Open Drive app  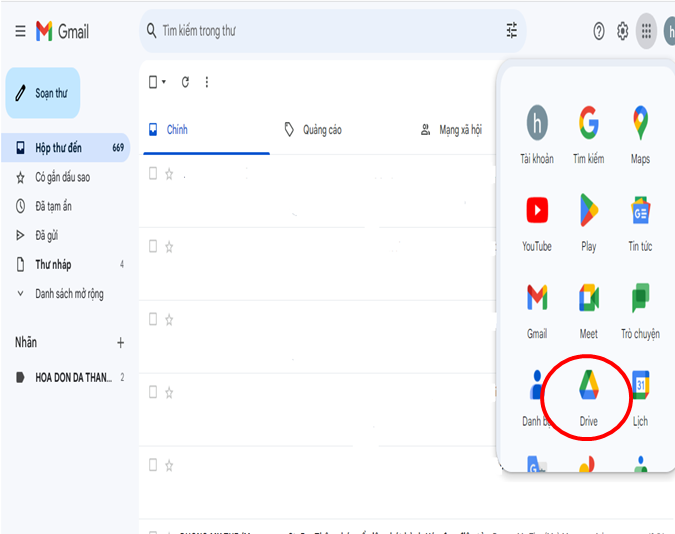(x=588, y=398)
